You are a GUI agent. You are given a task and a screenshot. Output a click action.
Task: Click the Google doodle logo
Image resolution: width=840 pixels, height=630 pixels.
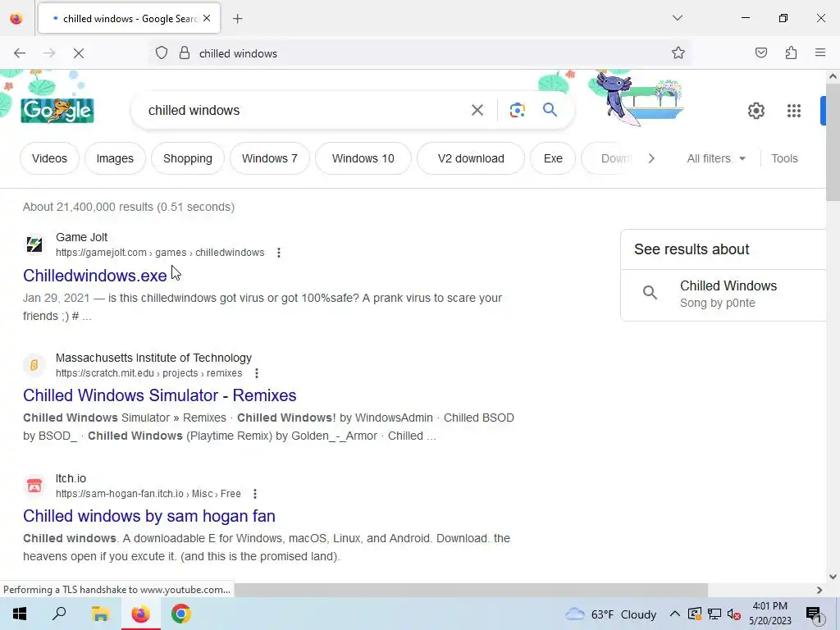pyautogui.click(x=57, y=110)
